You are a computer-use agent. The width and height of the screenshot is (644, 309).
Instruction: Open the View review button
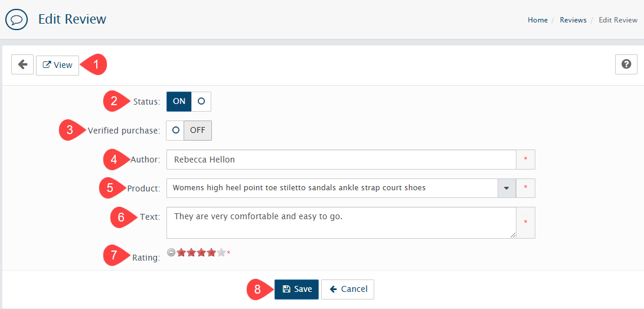(57, 66)
